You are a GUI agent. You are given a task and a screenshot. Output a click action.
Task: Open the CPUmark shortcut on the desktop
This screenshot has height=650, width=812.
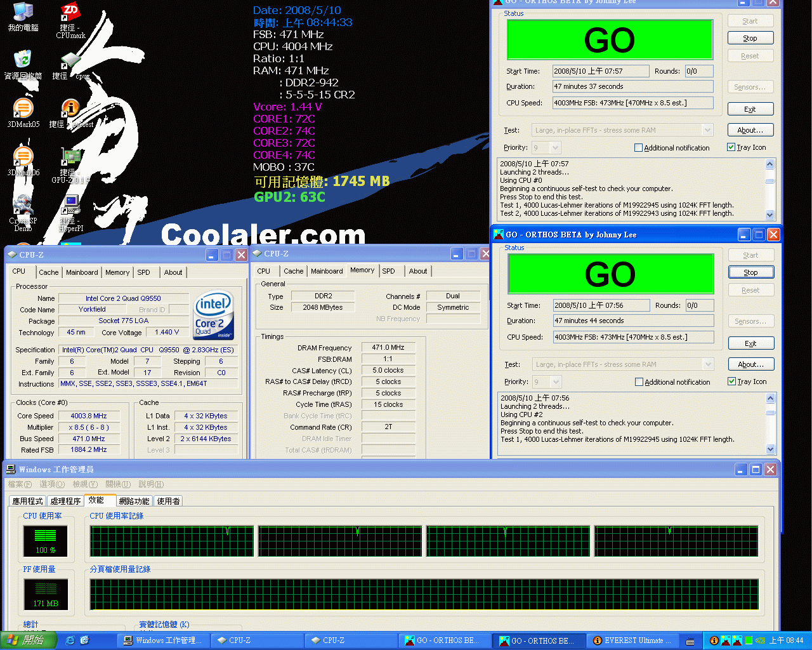pos(70,20)
